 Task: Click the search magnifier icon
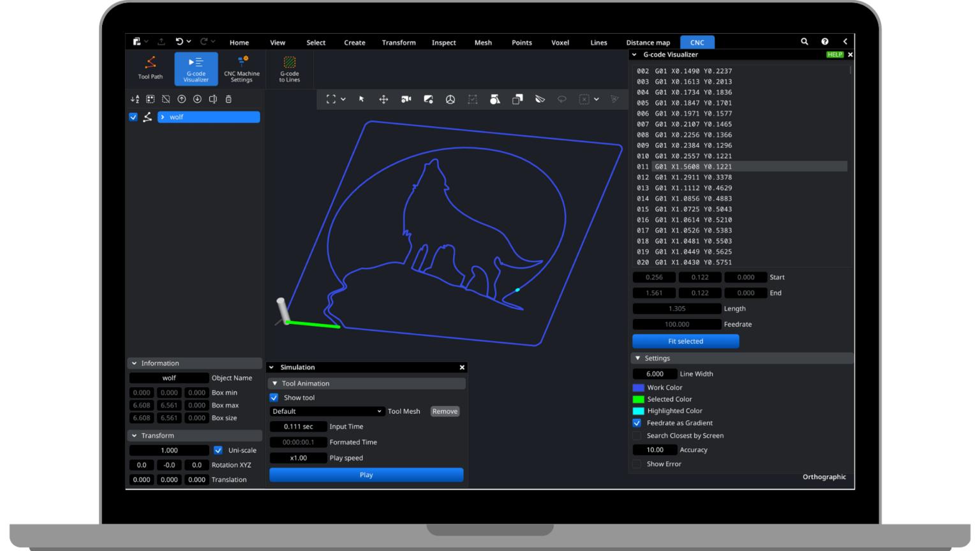(x=805, y=41)
